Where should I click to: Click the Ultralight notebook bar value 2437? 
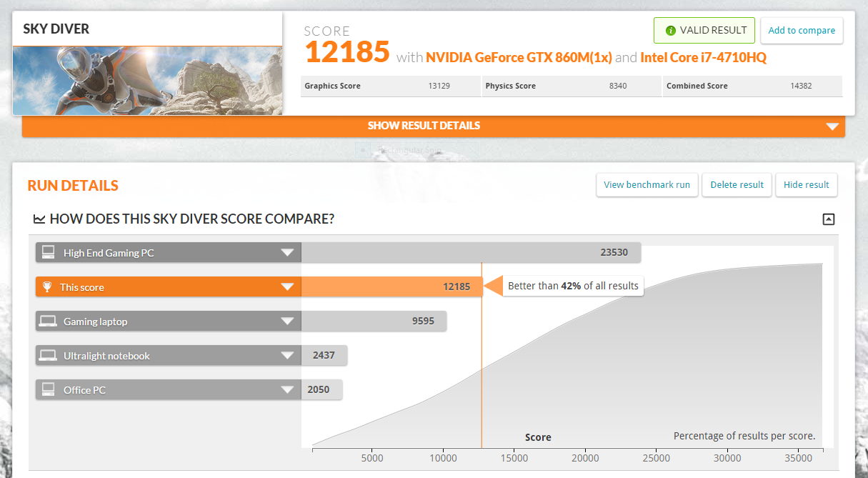324,355
